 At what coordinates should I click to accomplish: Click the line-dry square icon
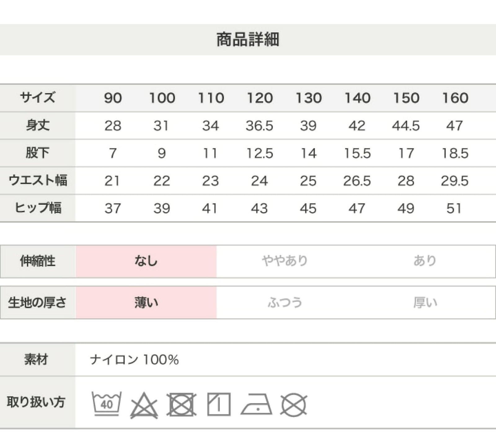(219, 404)
